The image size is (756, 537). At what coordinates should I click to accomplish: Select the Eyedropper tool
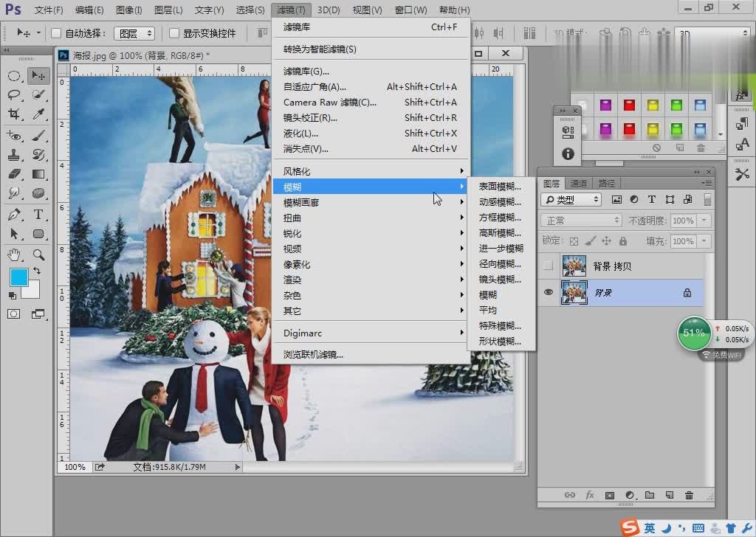[38, 114]
